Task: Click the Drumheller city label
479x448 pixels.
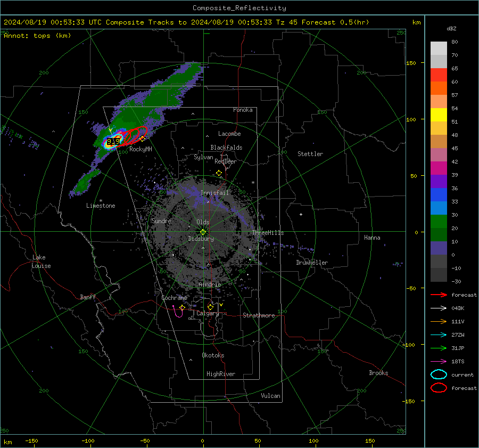Action: (312, 263)
